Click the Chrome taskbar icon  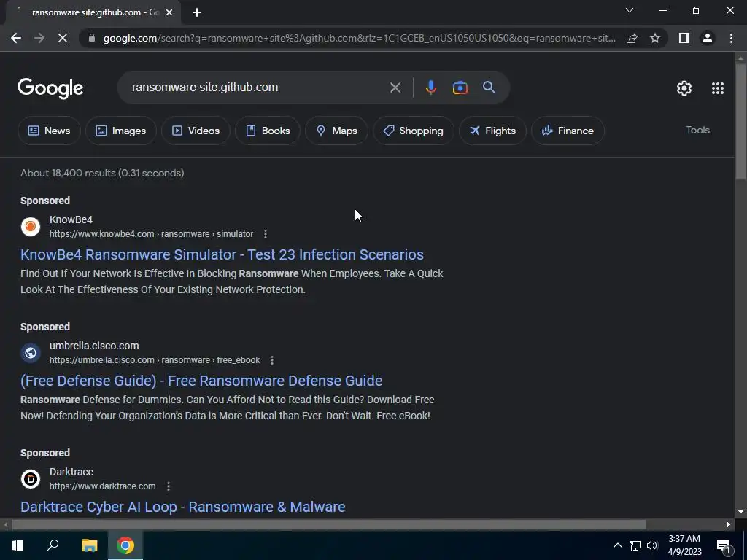125,545
